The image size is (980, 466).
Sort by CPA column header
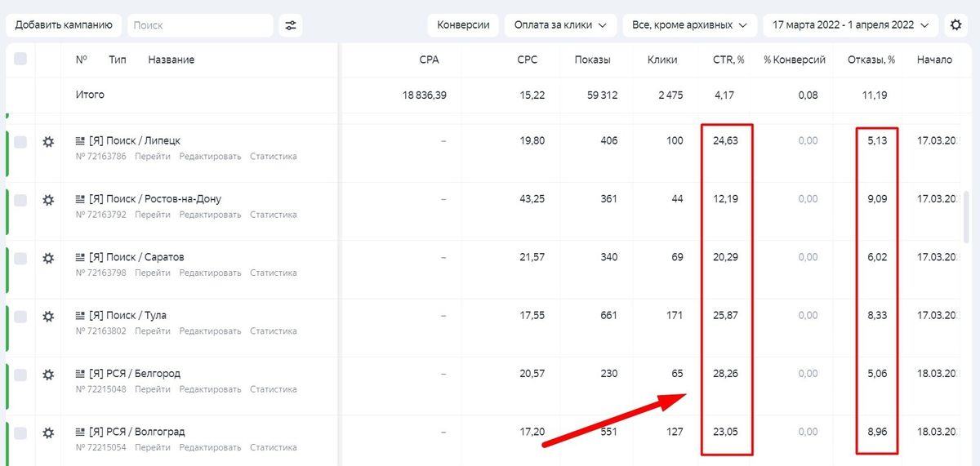pyautogui.click(x=430, y=60)
